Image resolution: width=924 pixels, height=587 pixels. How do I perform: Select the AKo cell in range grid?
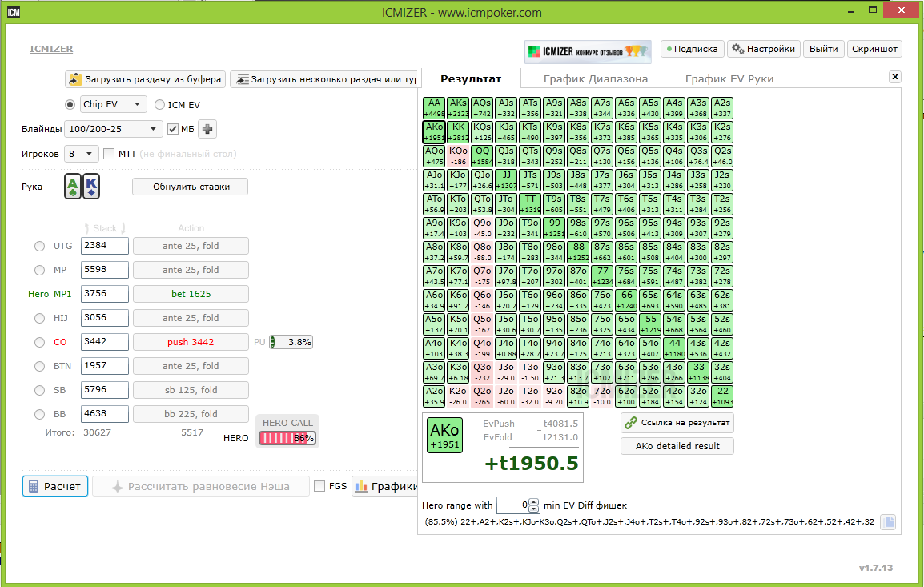[x=434, y=133]
